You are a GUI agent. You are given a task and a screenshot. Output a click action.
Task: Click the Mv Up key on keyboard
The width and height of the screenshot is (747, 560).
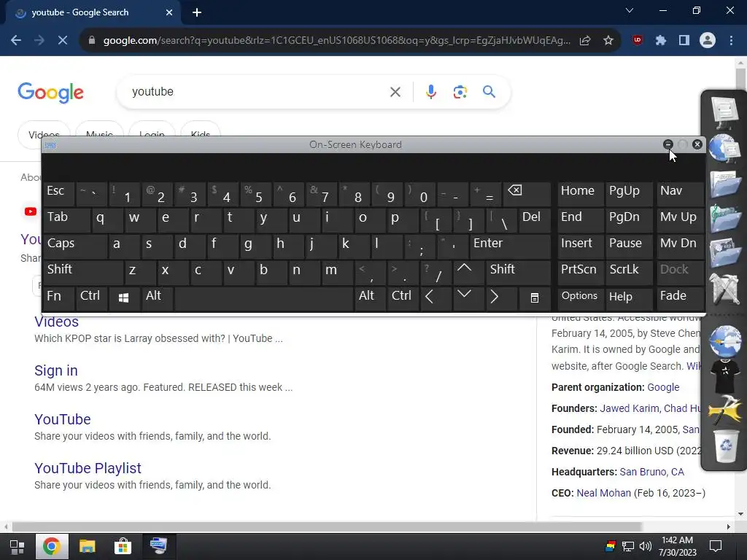680,219
